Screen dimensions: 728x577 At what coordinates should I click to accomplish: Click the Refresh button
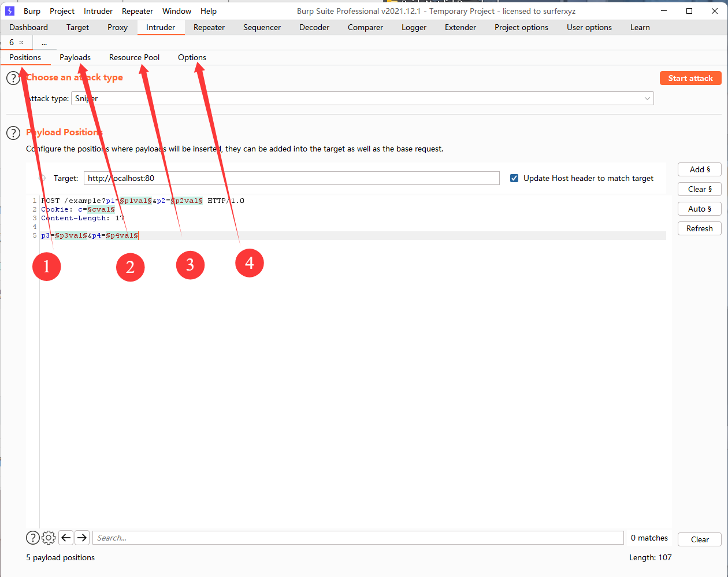(x=700, y=228)
